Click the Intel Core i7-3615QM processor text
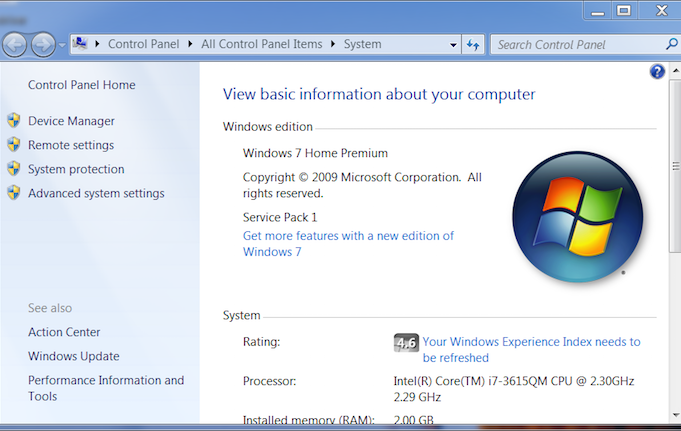 [514, 389]
